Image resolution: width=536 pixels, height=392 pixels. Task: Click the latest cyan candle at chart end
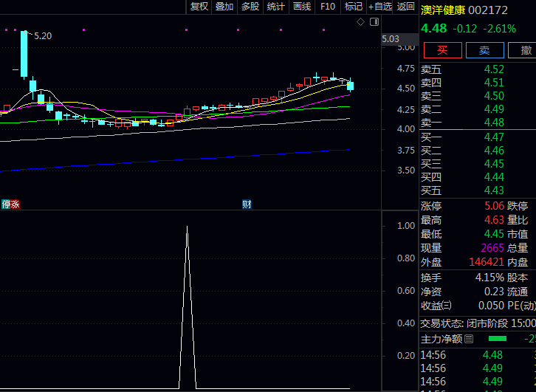coord(351,86)
